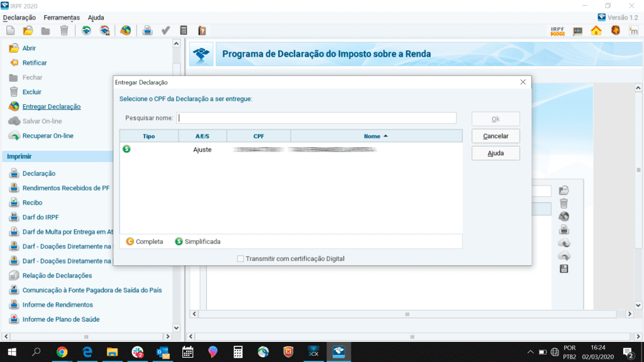Click the Receita icon with person badge
This screenshot has height=362, width=644.
point(105,31)
